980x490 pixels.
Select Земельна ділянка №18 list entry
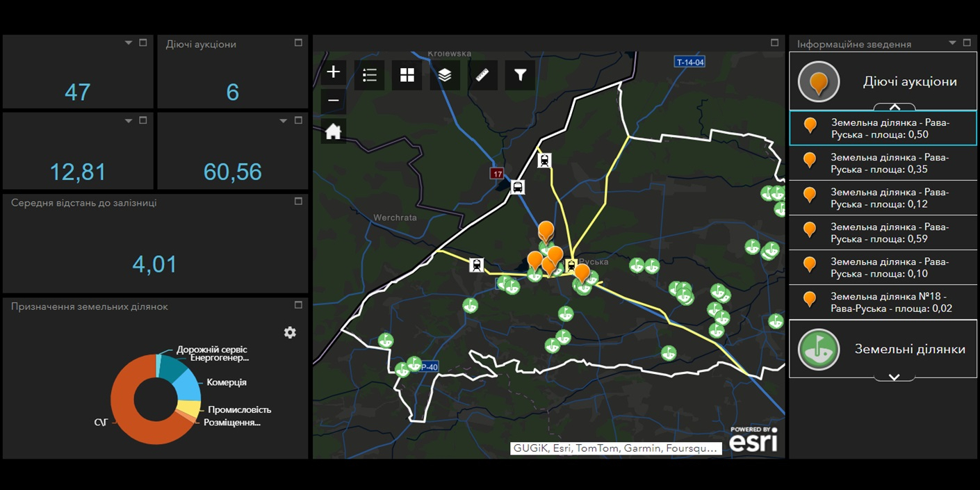tap(883, 302)
